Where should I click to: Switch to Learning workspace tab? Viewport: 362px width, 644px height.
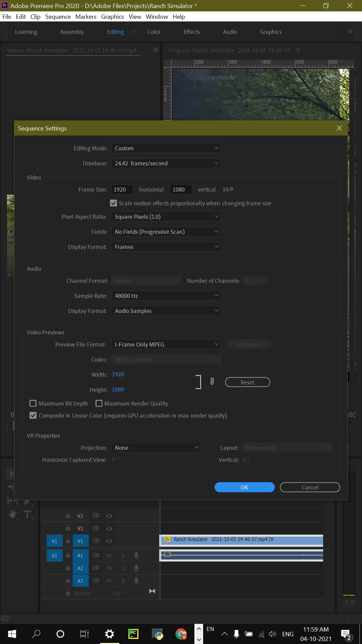point(26,32)
